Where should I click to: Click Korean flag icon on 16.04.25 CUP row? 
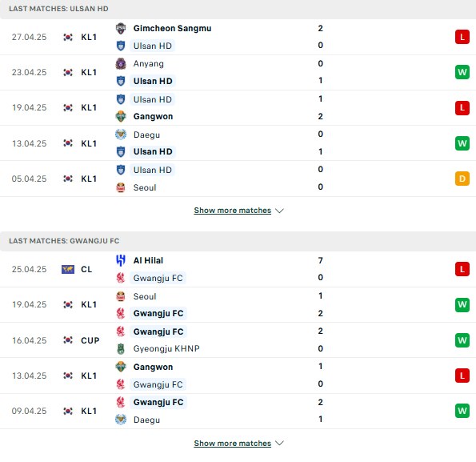[68, 340]
